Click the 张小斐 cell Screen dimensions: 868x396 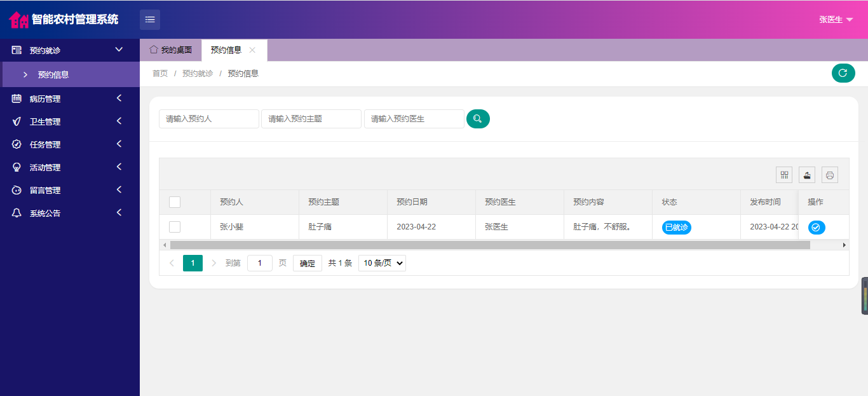(255, 227)
